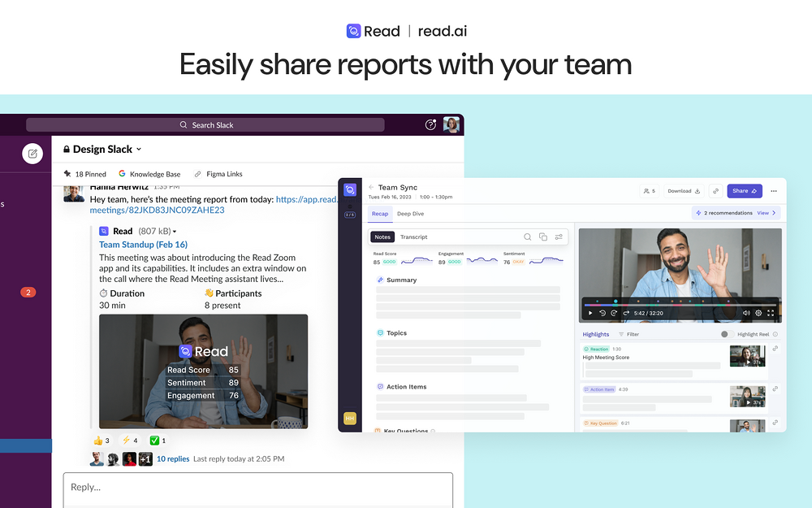Open video settings gear icon
This screenshot has height=508, width=812.
click(x=758, y=313)
